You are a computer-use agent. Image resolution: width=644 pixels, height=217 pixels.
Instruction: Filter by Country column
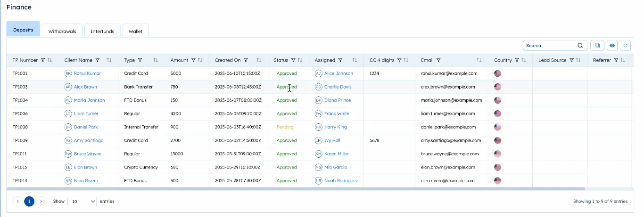click(x=517, y=60)
